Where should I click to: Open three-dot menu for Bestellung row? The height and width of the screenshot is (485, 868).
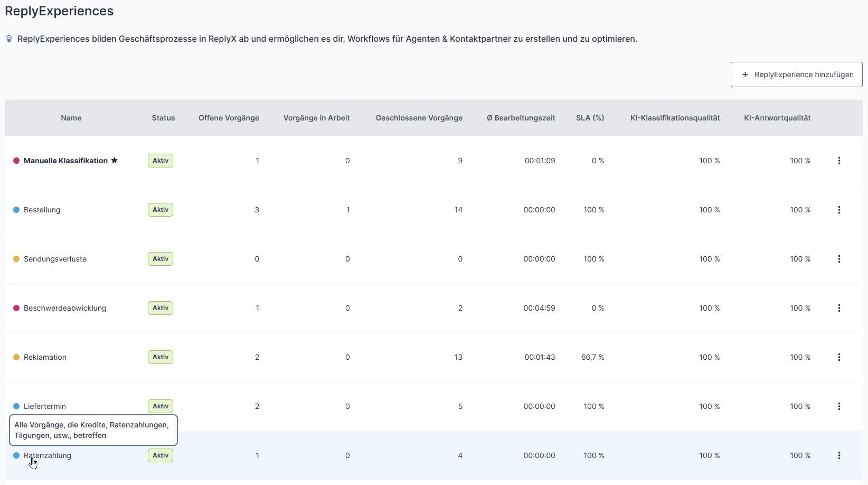839,210
